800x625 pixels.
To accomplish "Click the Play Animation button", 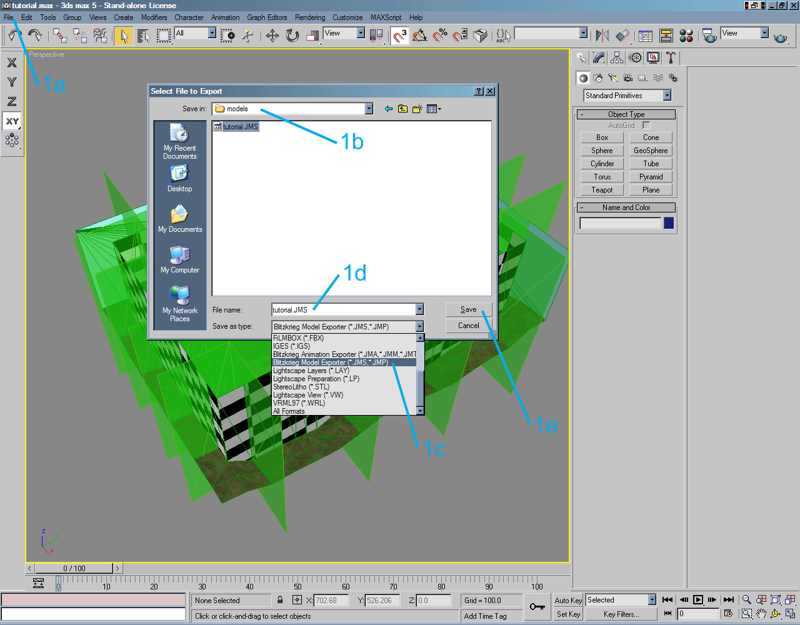I will click(698, 599).
